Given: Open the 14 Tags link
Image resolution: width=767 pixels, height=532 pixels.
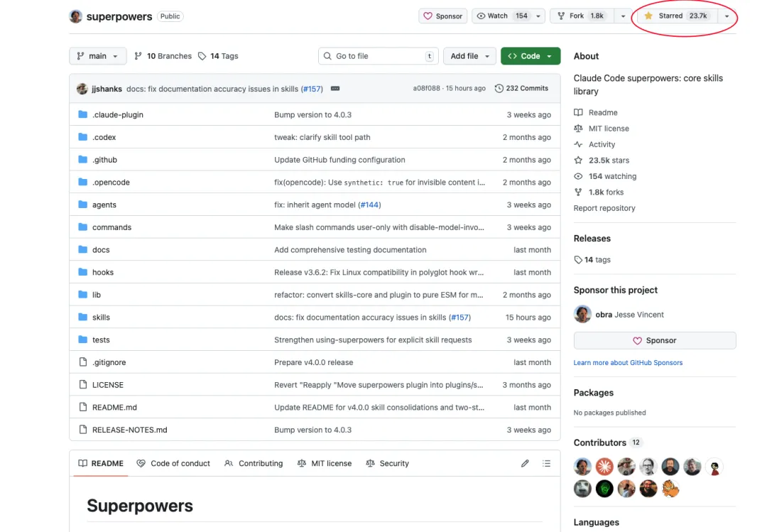Looking at the screenshot, I should click(218, 56).
